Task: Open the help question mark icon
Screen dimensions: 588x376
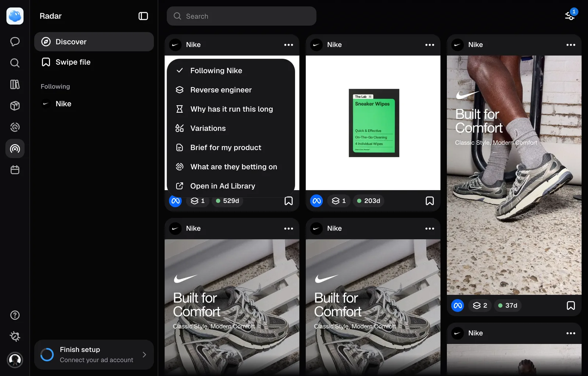Action: click(x=15, y=315)
